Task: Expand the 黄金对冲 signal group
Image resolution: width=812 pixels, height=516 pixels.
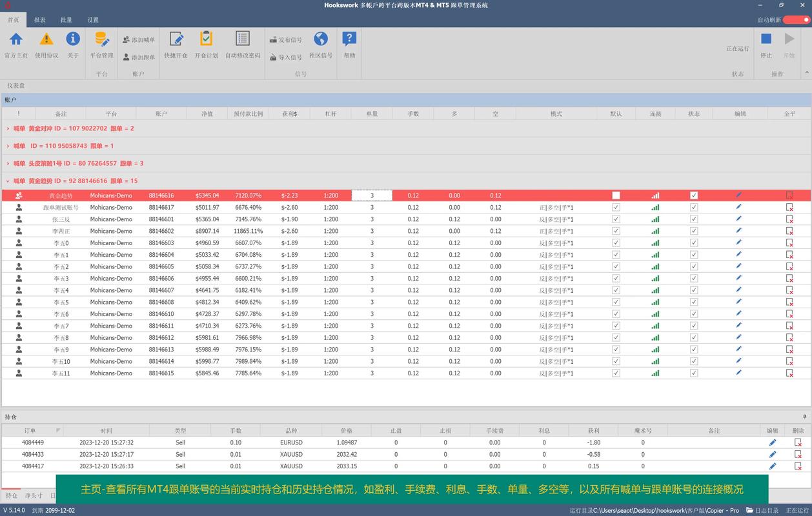Action: coord(8,128)
